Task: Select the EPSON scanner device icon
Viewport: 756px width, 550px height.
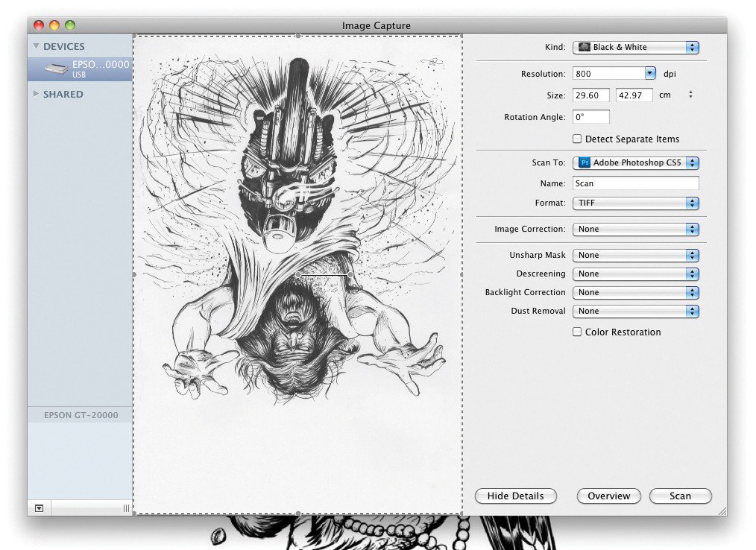Action: pyautogui.click(x=57, y=69)
